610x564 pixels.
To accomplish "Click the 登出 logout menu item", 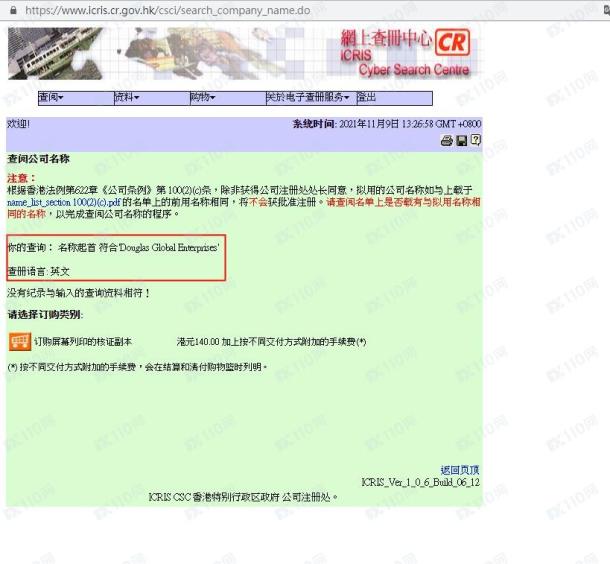I will [366, 97].
